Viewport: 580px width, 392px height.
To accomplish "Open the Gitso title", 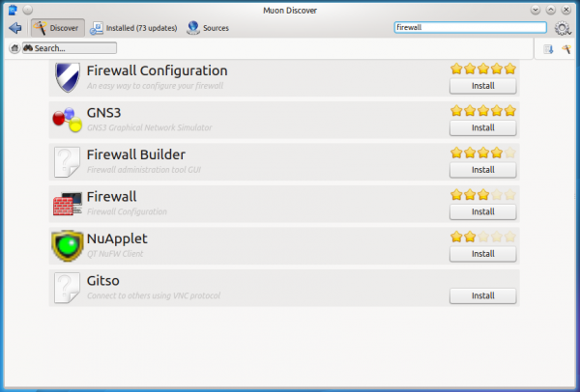I will click(103, 281).
